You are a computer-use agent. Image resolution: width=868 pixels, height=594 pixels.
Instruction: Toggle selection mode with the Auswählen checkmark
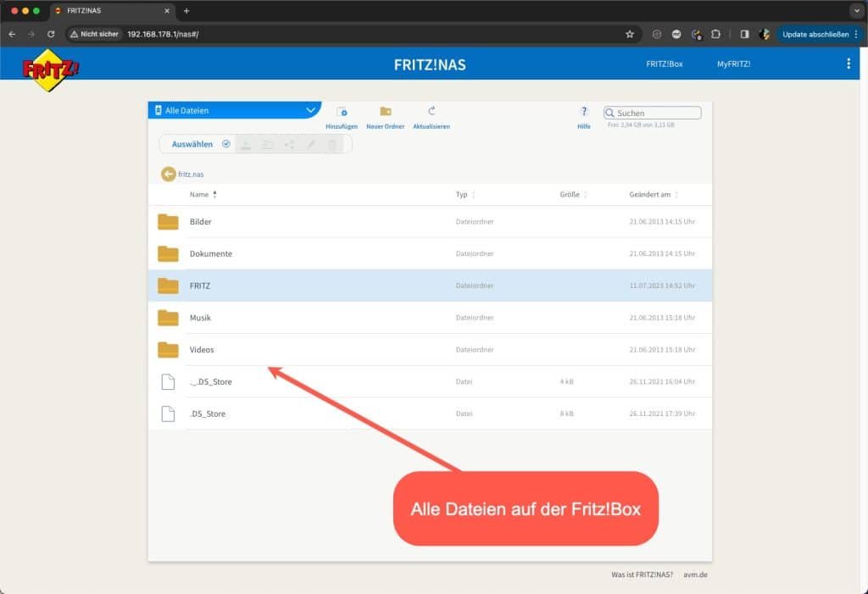click(225, 144)
